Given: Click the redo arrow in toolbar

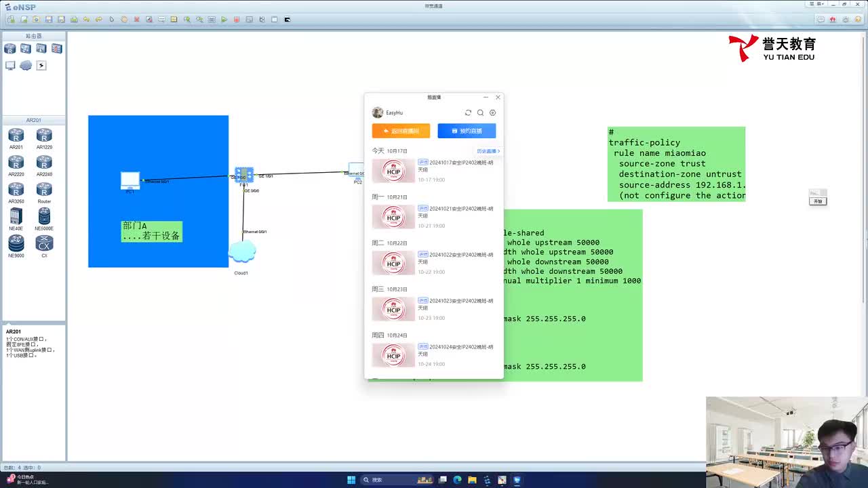Looking at the screenshot, I should pos(99,20).
